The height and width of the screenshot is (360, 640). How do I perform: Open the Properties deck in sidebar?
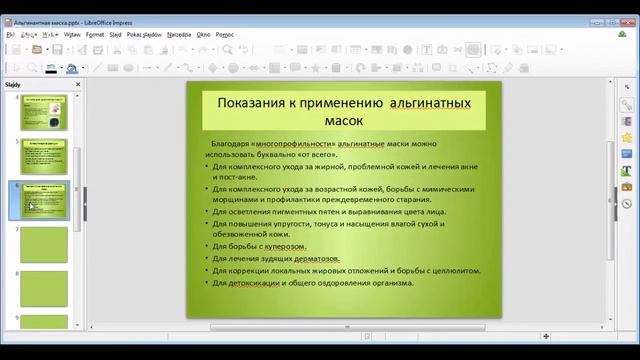point(627,105)
